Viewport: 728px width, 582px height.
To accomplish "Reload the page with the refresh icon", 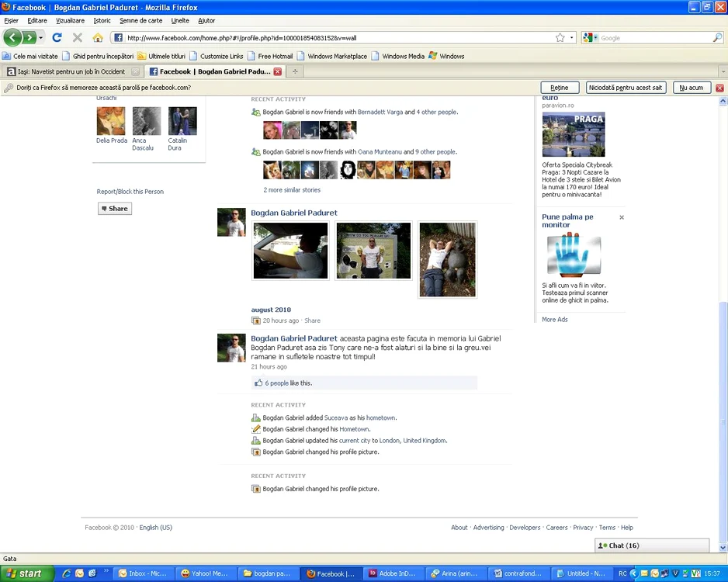I will click(57, 37).
